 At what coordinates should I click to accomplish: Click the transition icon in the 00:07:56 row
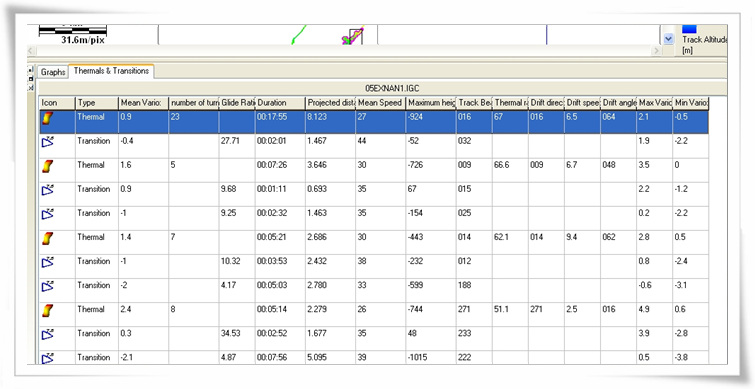(47, 358)
